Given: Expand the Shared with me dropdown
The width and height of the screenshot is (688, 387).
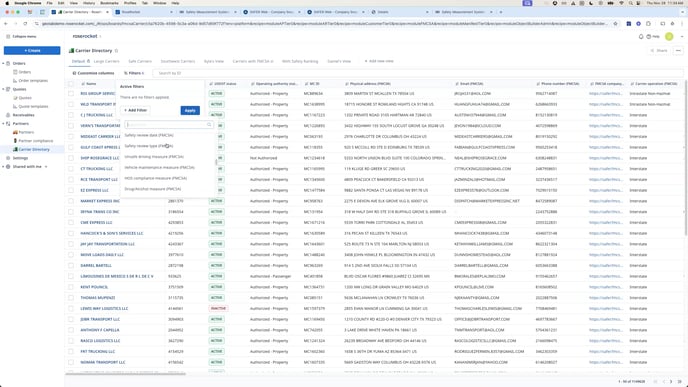Looking at the screenshot, I should click(x=46, y=167).
